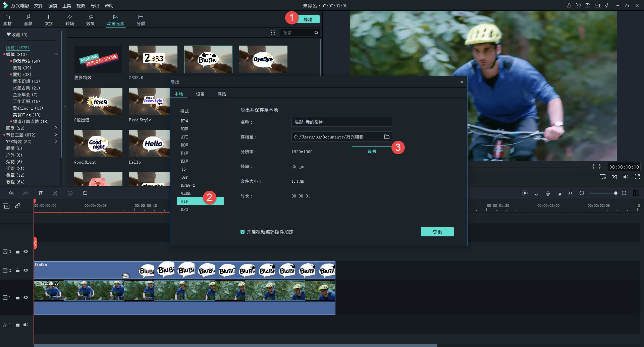Open the 工具 menu
644x347 pixels.
pos(67,6)
